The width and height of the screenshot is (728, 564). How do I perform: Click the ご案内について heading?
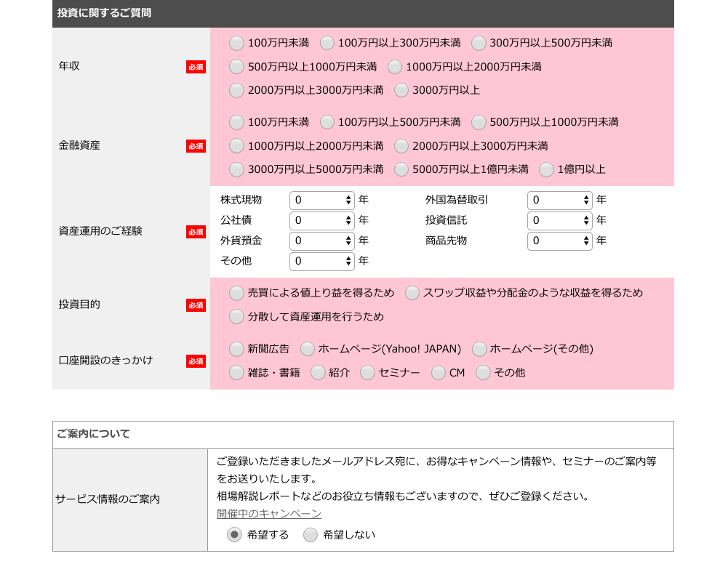click(x=93, y=434)
